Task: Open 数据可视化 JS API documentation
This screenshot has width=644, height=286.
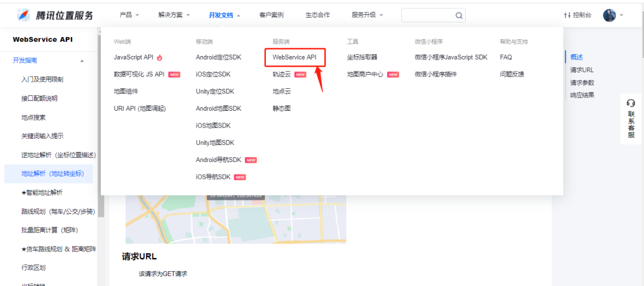Action: click(x=139, y=74)
